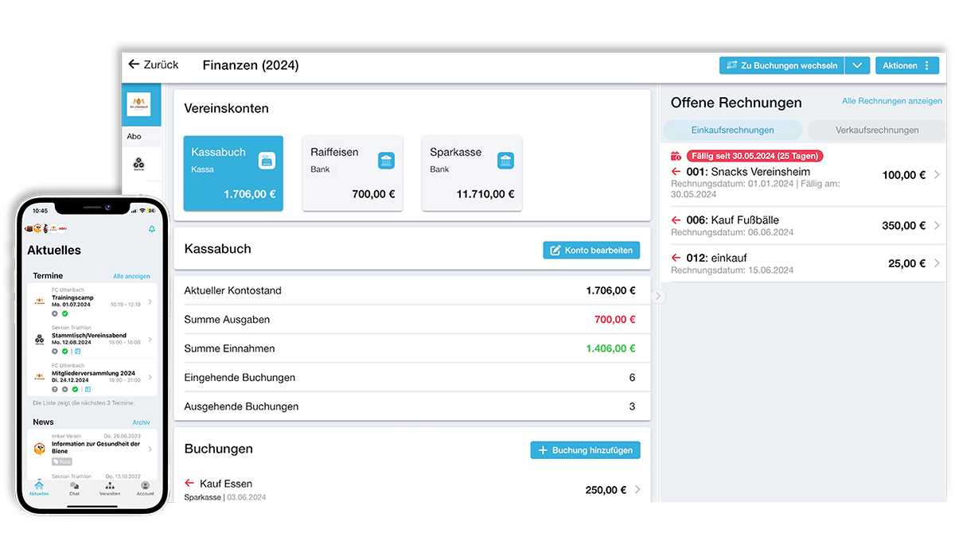Open Account in phone bottom bar
The image size is (955, 560).
pyautogui.click(x=145, y=488)
